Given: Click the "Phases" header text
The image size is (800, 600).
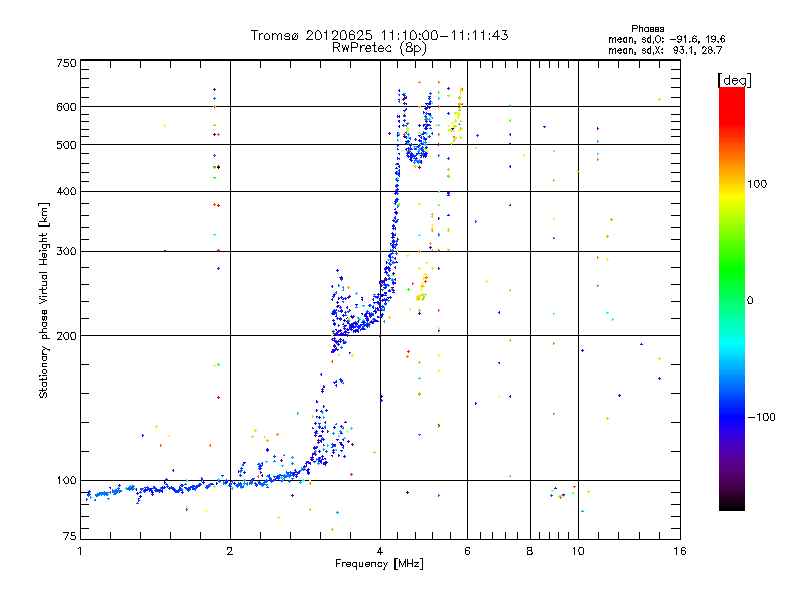Looking at the screenshot, I should click(x=647, y=29).
